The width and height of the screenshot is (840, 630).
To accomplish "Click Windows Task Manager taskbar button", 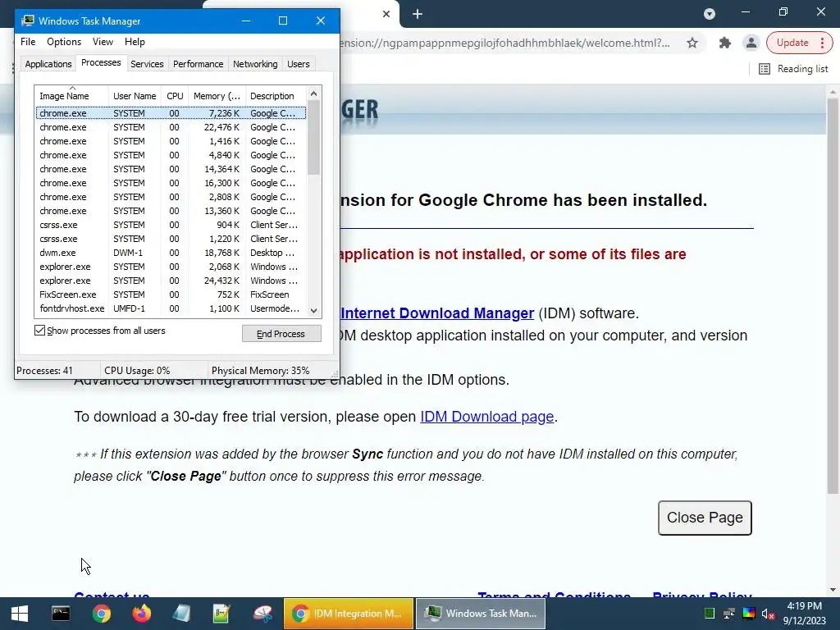I will coord(481,614).
